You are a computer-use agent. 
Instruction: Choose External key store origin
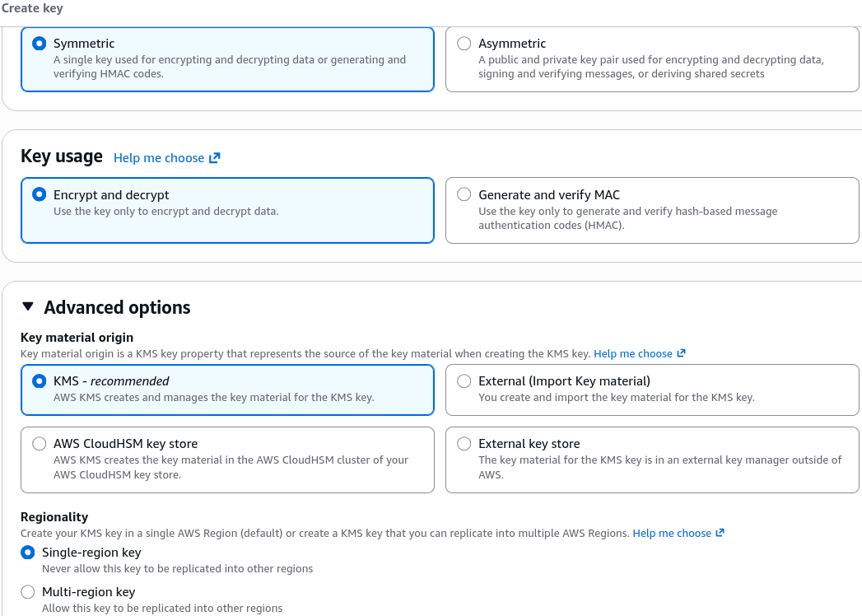(464, 443)
